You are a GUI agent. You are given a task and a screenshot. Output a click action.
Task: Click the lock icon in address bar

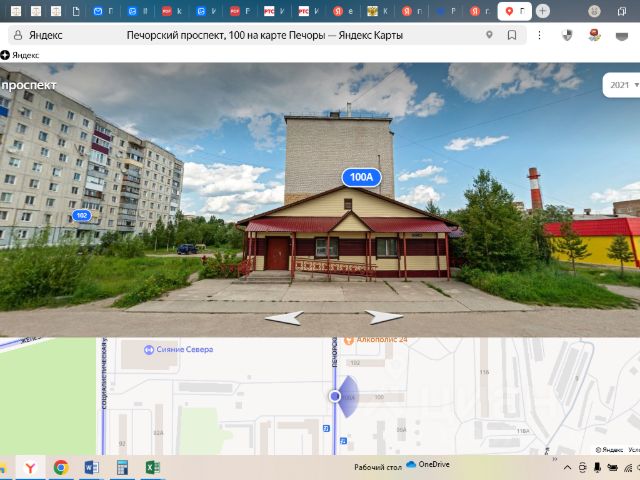pyautogui.click(x=18, y=35)
